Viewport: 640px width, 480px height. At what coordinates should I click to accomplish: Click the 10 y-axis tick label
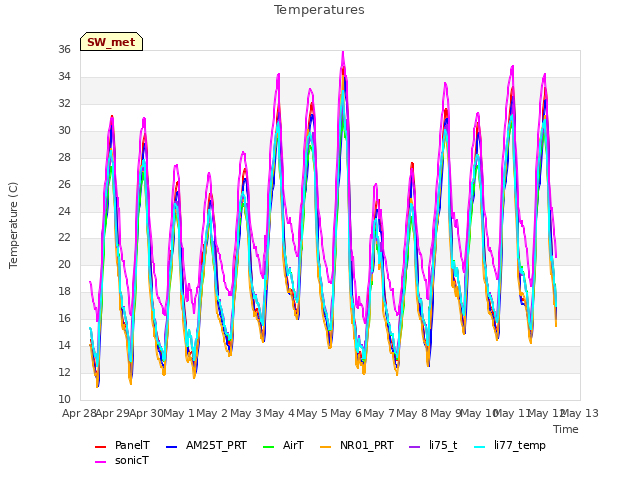tap(64, 399)
